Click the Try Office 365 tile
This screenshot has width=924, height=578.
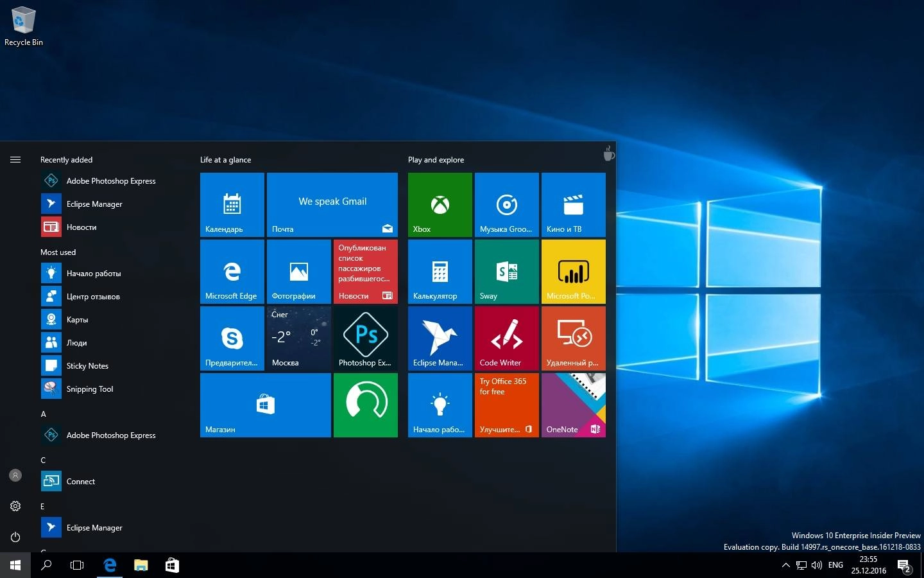[x=507, y=405]
